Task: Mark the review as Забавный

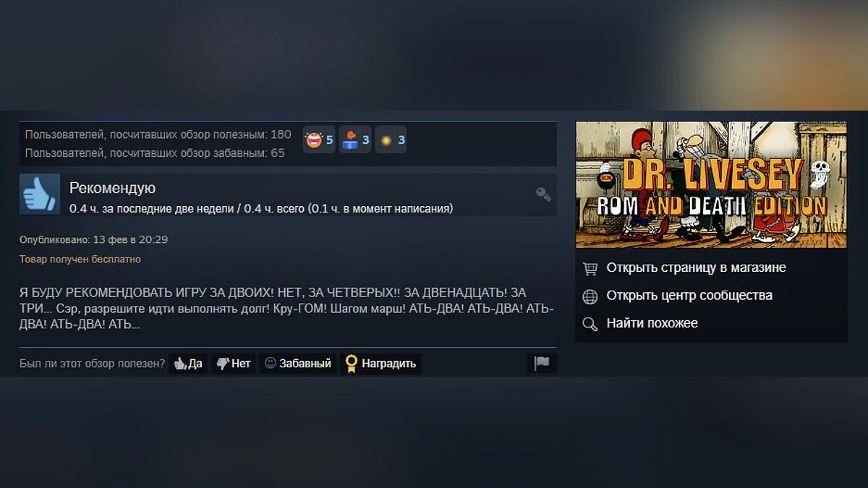Action: [x=298, y=364]
